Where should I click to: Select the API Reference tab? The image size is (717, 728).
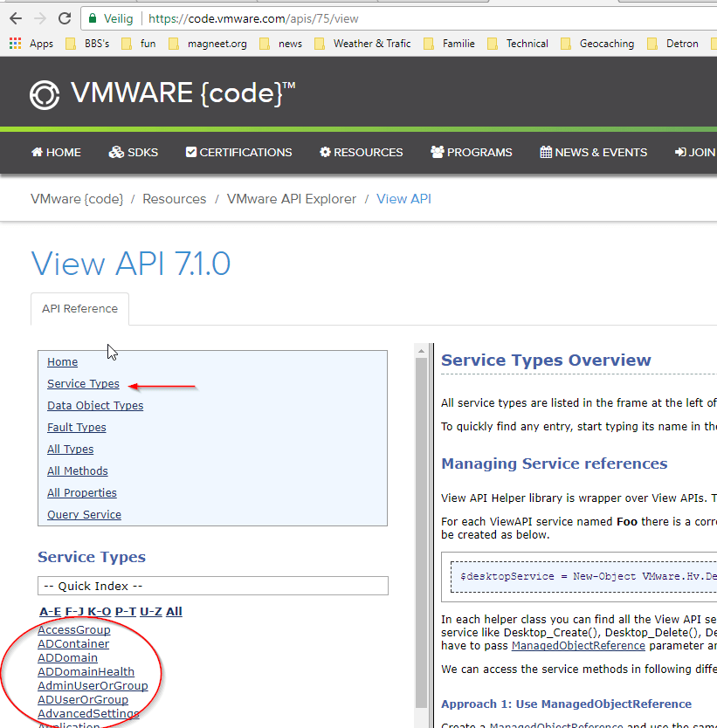(x=79, y=309)
